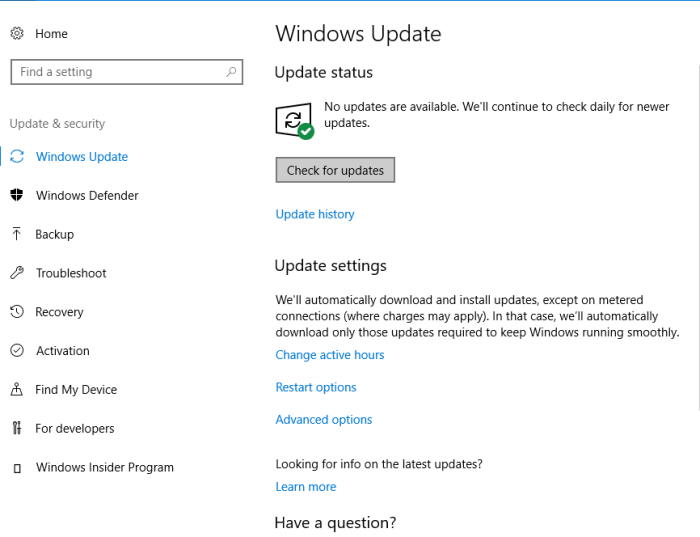Click the Recovery clock icon

(17, 312)
